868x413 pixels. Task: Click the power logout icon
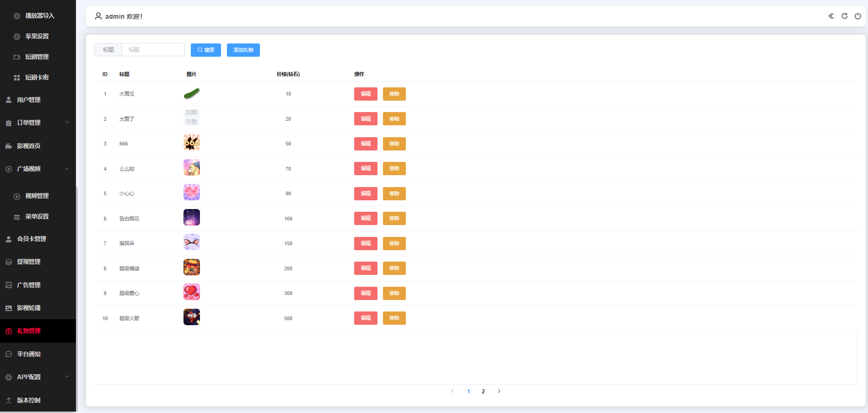pos(858,16)
